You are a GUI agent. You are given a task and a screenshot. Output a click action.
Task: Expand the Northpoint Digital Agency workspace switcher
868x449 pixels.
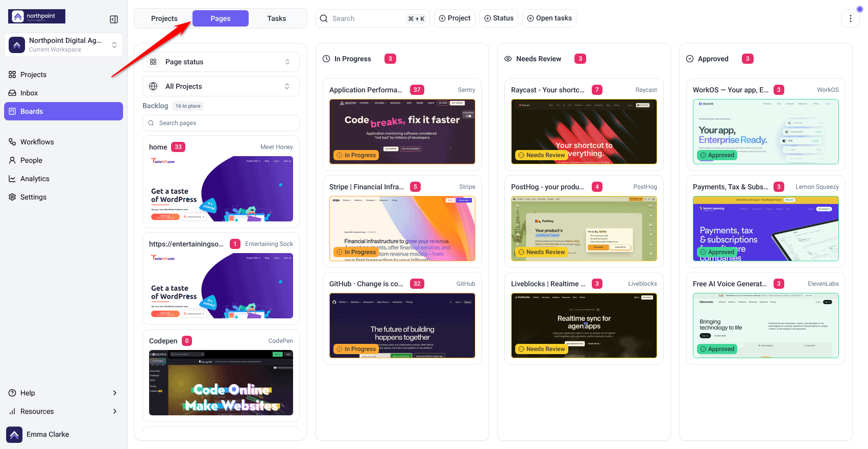click(x=63, y=45)
